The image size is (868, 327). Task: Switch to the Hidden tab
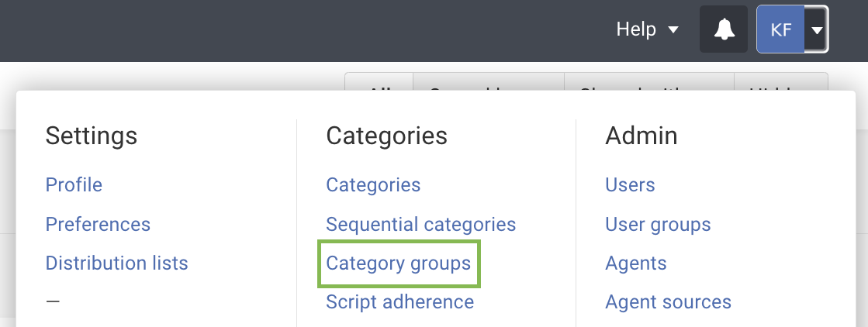click(x=780, y=84)
